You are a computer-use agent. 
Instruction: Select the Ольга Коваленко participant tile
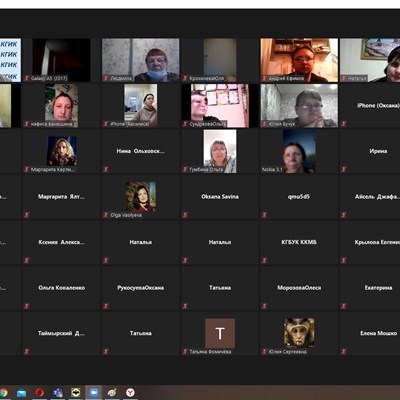point(61,288)
